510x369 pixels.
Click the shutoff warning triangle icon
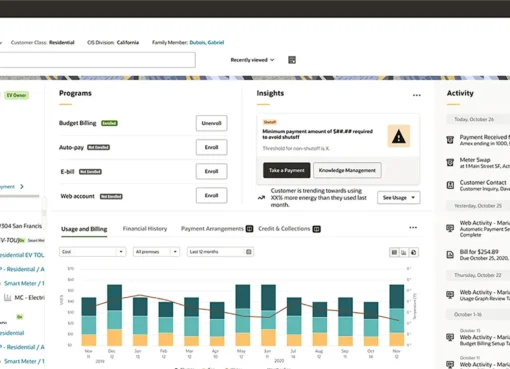click(x=399, y=136)
